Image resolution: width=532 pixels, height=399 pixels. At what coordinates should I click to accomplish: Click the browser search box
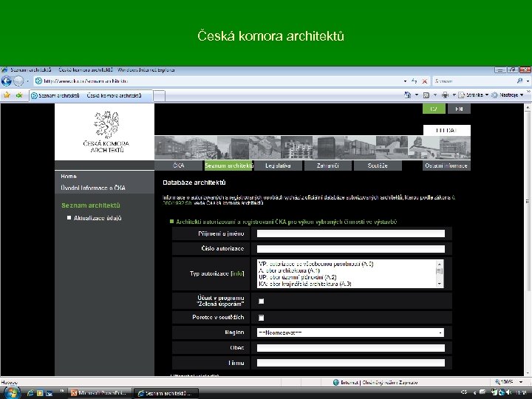point(474,81)
